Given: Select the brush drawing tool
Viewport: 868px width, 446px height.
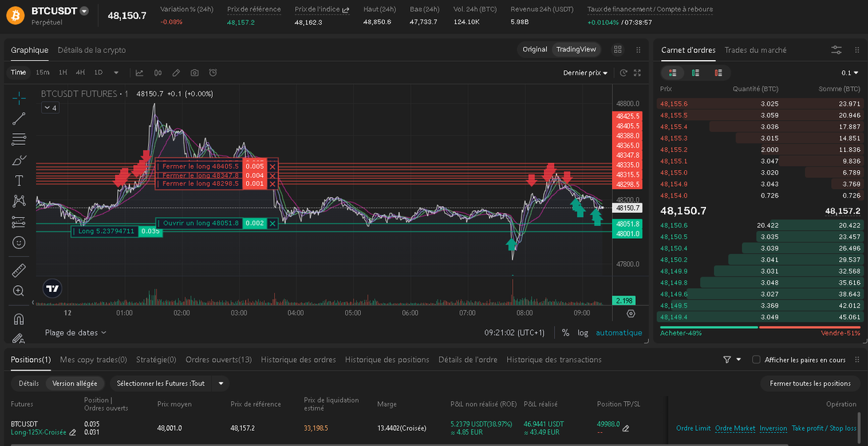Looking at the screenshot, I should tap(19, 159).
